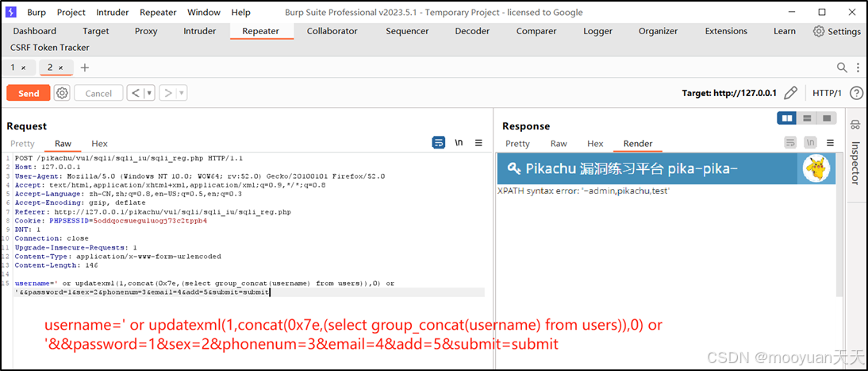Click the Burp Suite logo icon
868x371 pixels.
(11, 12)
